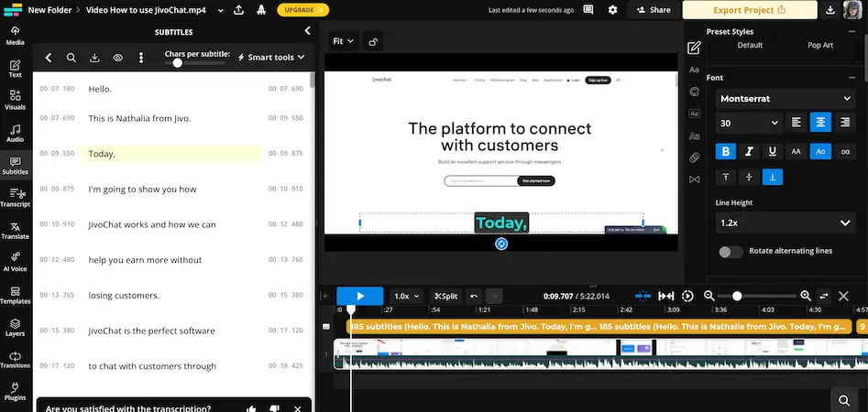Viewport: 868px width, 412px height.
Task: Toggle italic text formatting
Action: click(x=749, y=151)
